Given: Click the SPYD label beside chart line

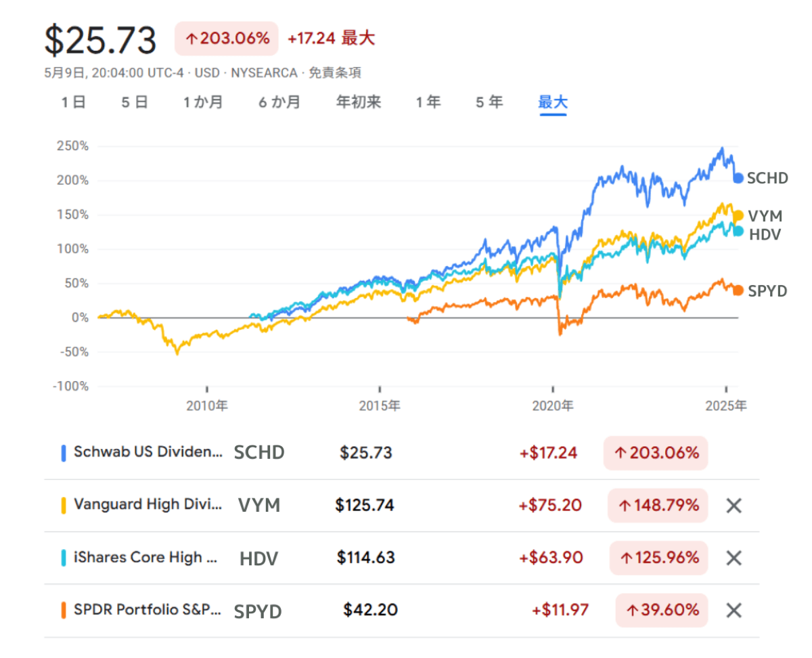Looking at the screenshot, I should tap(767, 290).
